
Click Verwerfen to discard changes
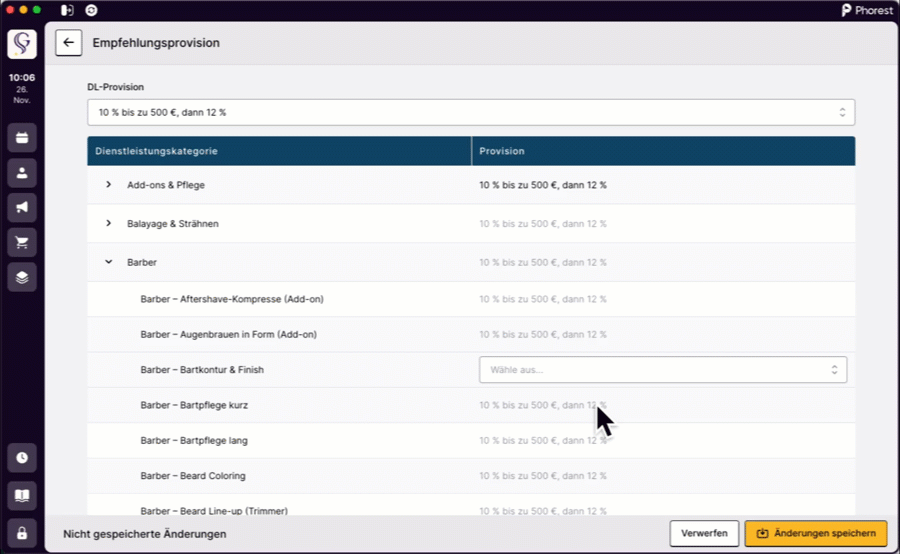[704, 534]
